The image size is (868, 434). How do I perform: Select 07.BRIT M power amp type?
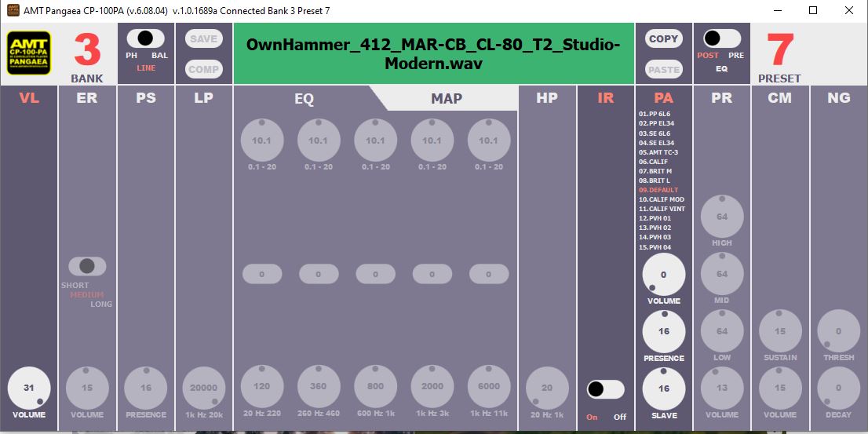(655, 171)
